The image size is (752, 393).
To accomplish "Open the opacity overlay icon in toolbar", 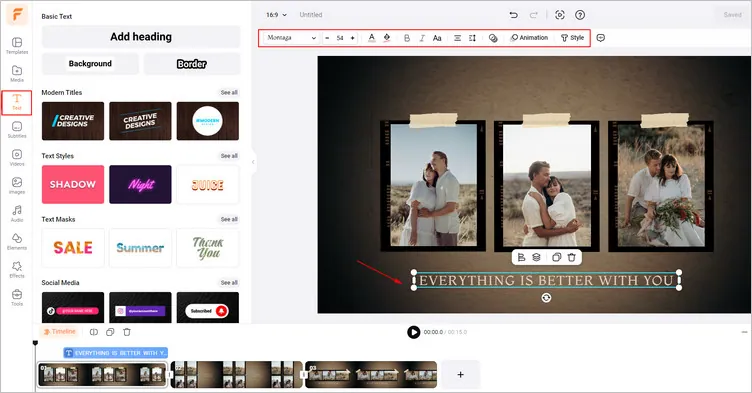I will tap(493, 38).
